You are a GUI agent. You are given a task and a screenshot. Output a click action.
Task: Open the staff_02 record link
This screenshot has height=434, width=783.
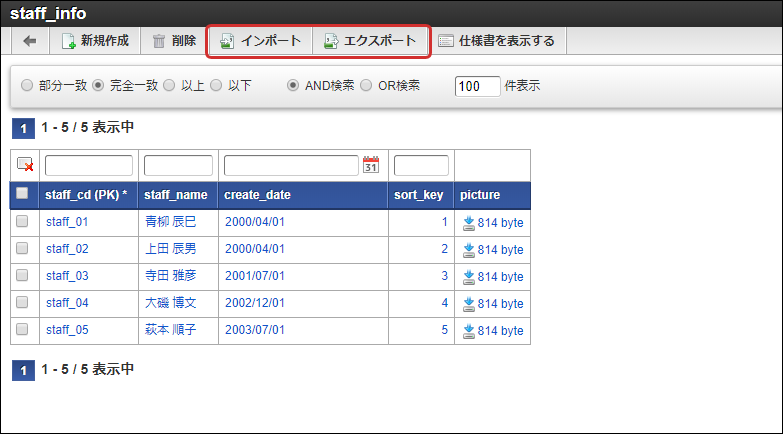[x=67, y=249]
